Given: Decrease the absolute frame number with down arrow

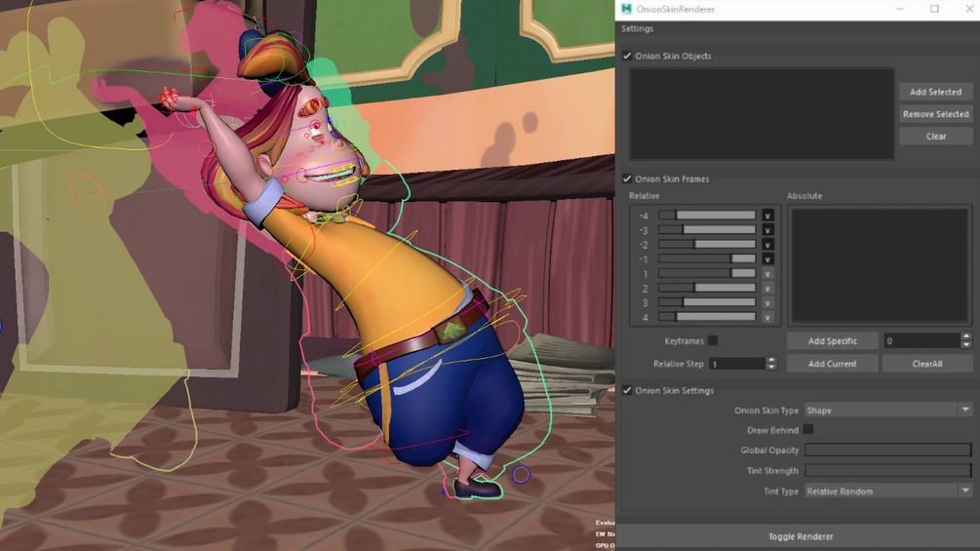Looking at the screenshot, I should coord(966,345).
